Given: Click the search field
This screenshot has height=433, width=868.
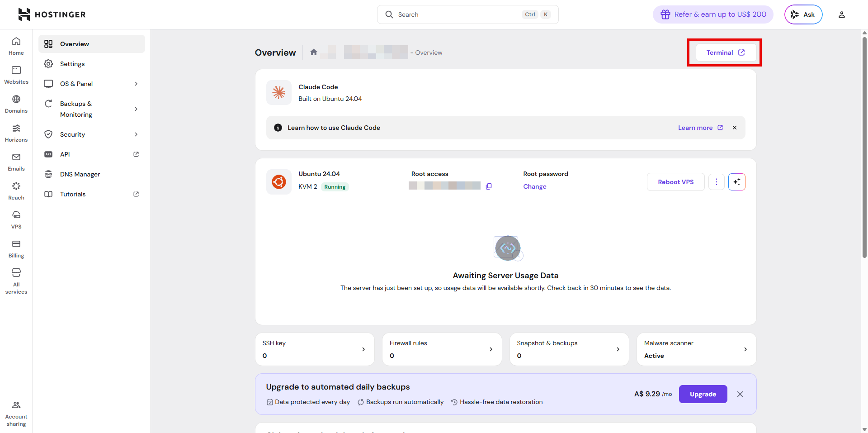Looking at the screenshot, I should [468, 14].
